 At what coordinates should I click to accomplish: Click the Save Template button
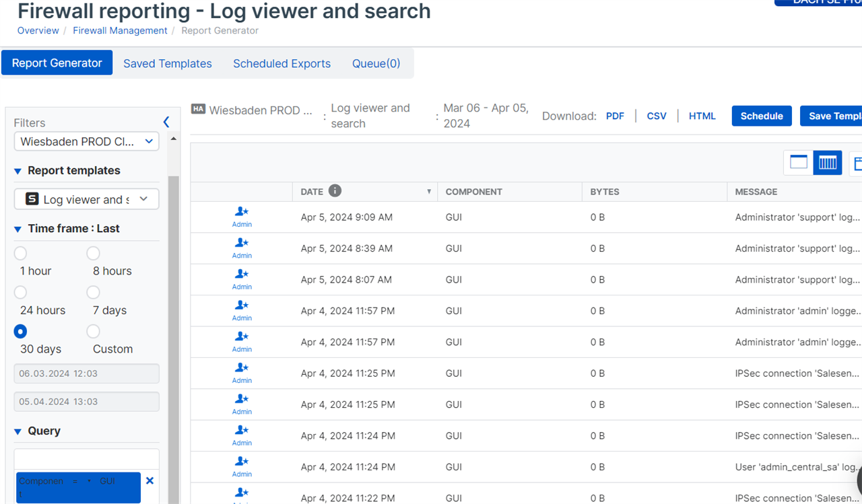tap(831, 116)
